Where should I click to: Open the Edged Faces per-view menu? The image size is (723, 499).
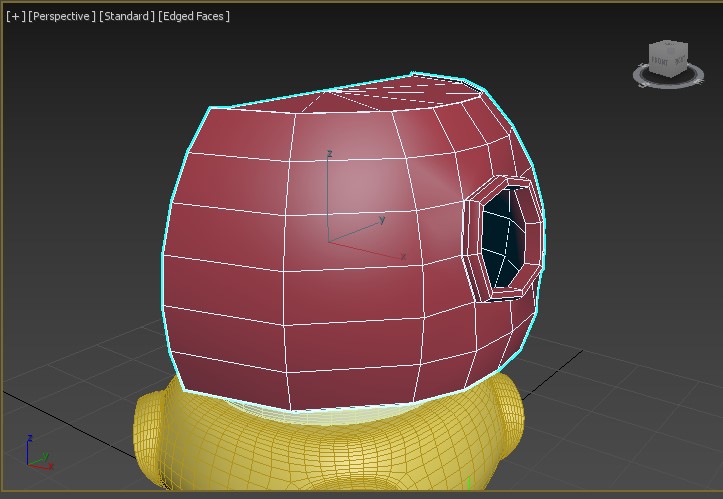pos(195,16)
